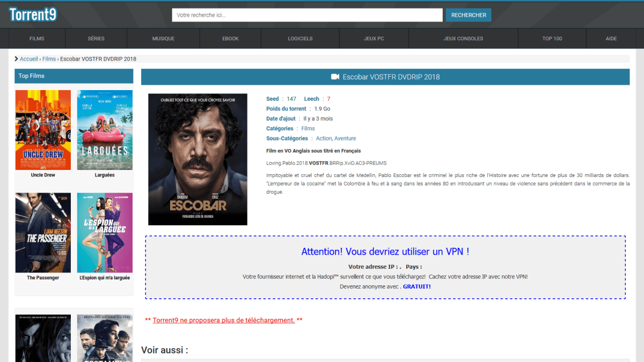Click the Seed value 147

tap(291, 99)
